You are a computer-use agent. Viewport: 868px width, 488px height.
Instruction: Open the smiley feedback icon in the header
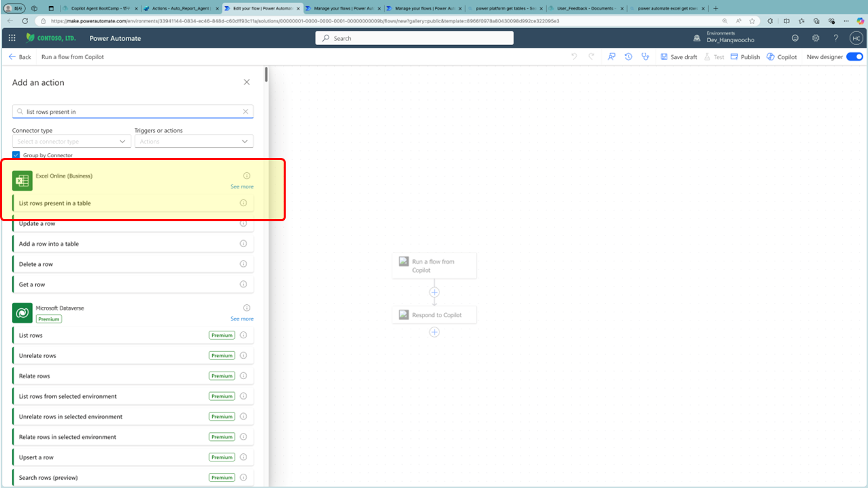click(x=795, y=38)
